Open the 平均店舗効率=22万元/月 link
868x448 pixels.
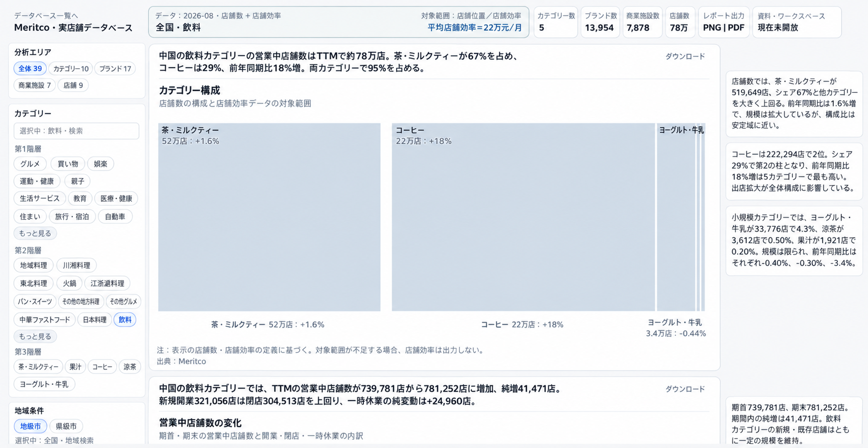[475, 28]
